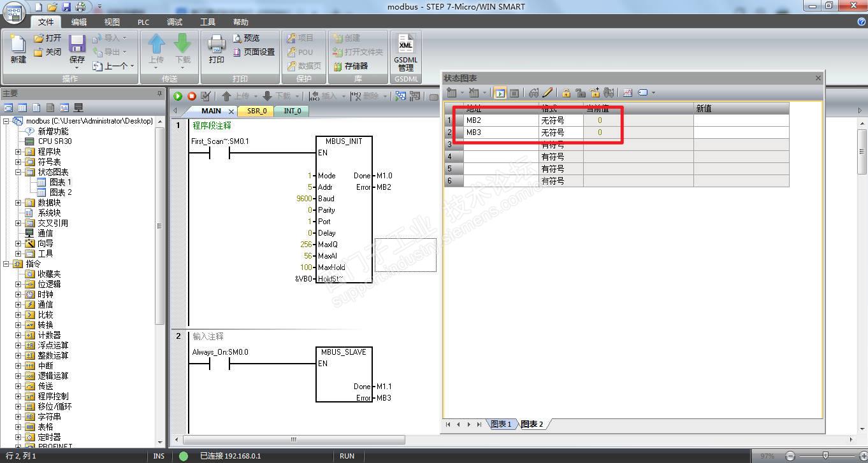Click the editor horizontal scrollbar

tap(294, 439)
